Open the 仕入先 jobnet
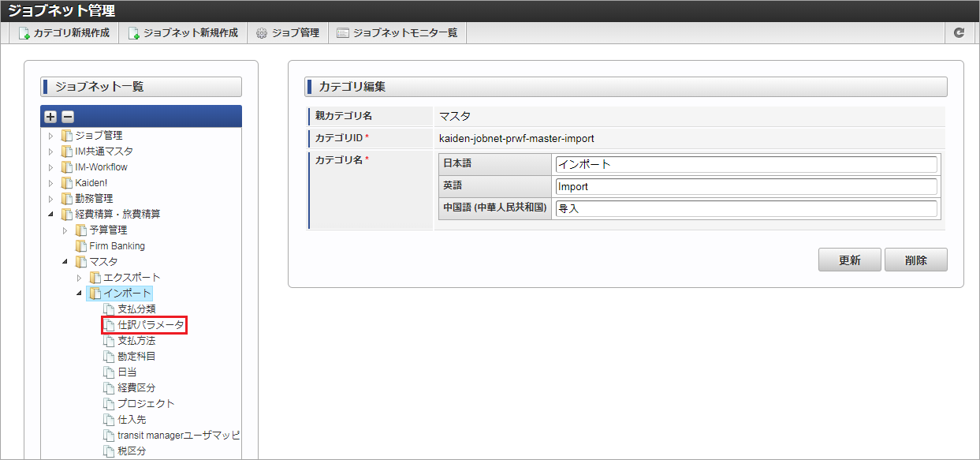Screen dimensions: 980x460 tap(132, 420)
